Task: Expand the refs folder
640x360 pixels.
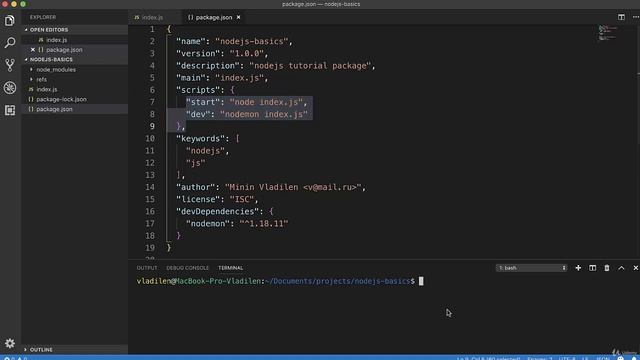Action: coord(41,80)
